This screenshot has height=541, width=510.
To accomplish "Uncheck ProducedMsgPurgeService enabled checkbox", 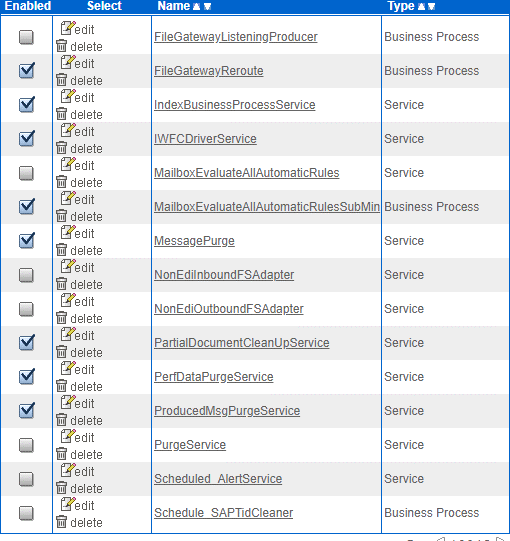I will click(27, 411).
